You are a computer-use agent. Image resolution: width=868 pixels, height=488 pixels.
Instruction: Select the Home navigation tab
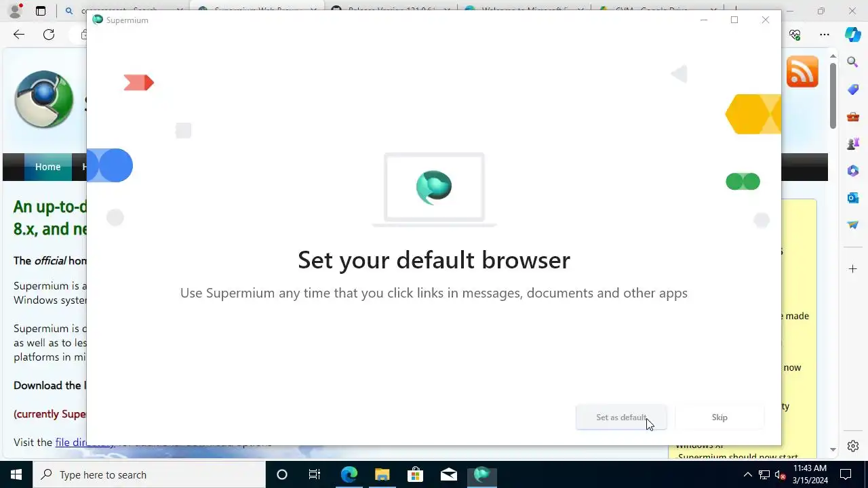(47, 167)
